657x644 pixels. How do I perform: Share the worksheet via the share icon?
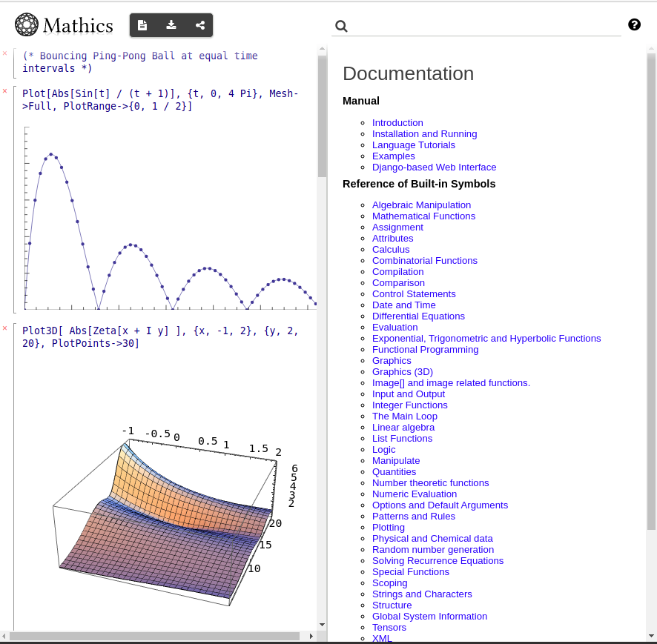pos(199,24)
